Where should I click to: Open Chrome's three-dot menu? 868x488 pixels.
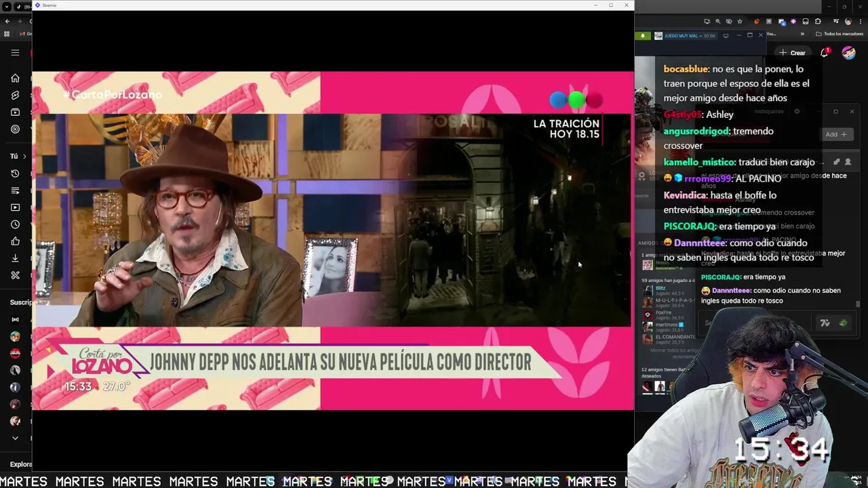pyautogui.click(x=860, y=22)
